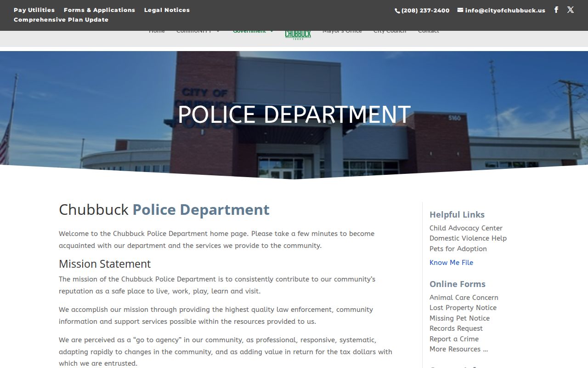
Task: Open the X (Twitter) icon in top bar
Action: click(571, 10)
